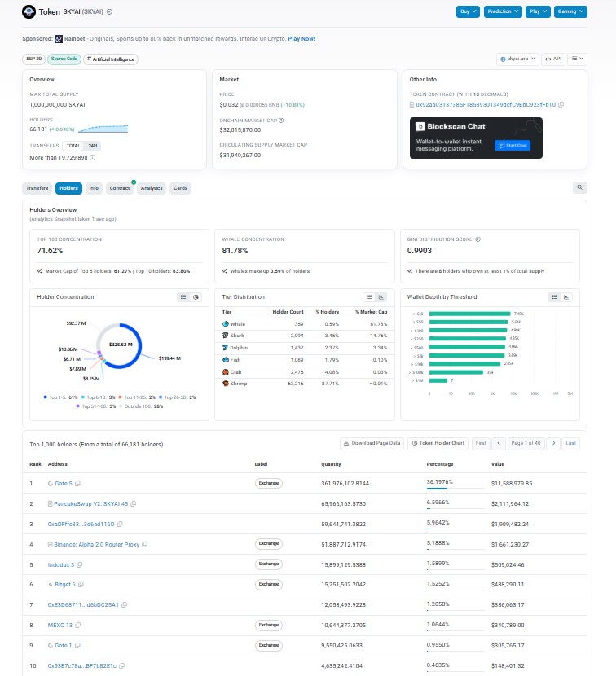Viewport: 616px width, 676px height.
Task: Copy the Gate 5 address
Action: click(77, 484)
